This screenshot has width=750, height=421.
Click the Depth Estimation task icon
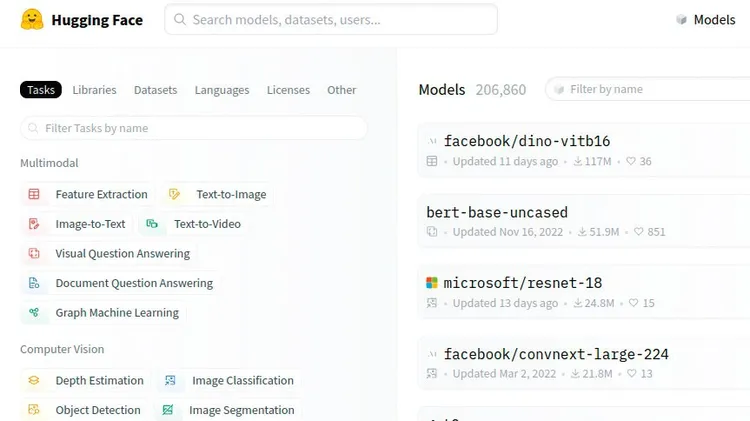click(34, 380)
